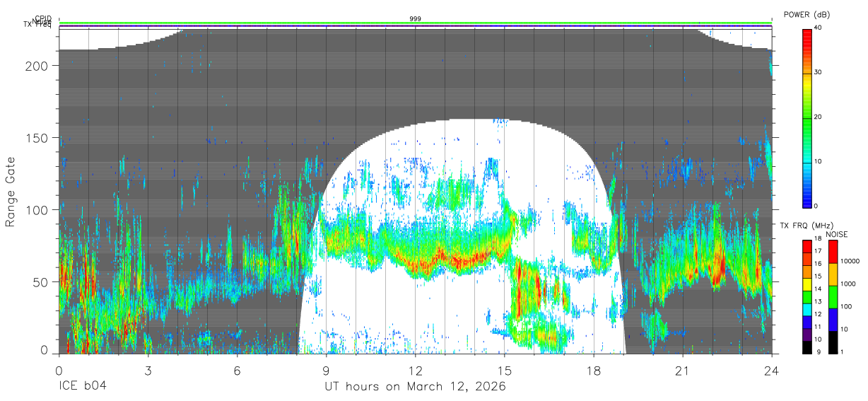Click the '21' UT hour tick label
This screenshot has width=868, height=401.
(683, 370)
